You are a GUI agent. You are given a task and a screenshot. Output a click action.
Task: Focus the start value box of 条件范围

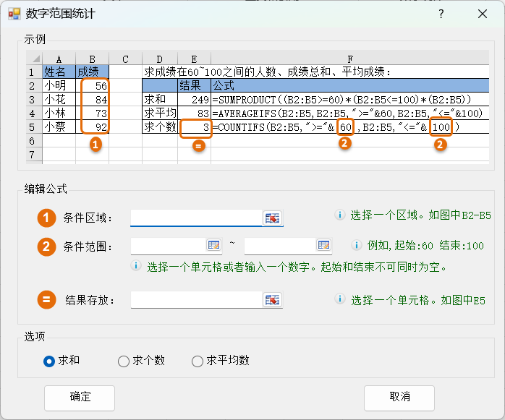[x=168, y=246]
